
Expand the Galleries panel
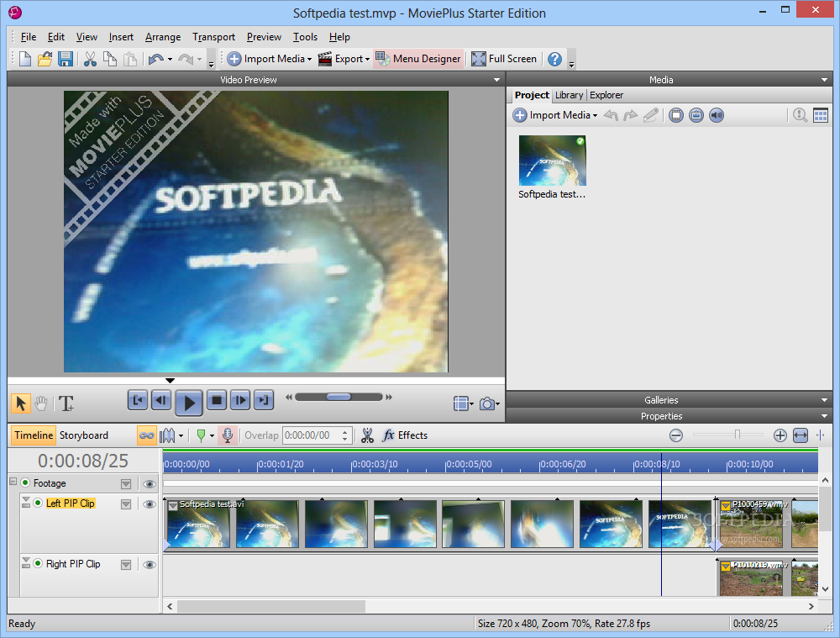[825, 400]
